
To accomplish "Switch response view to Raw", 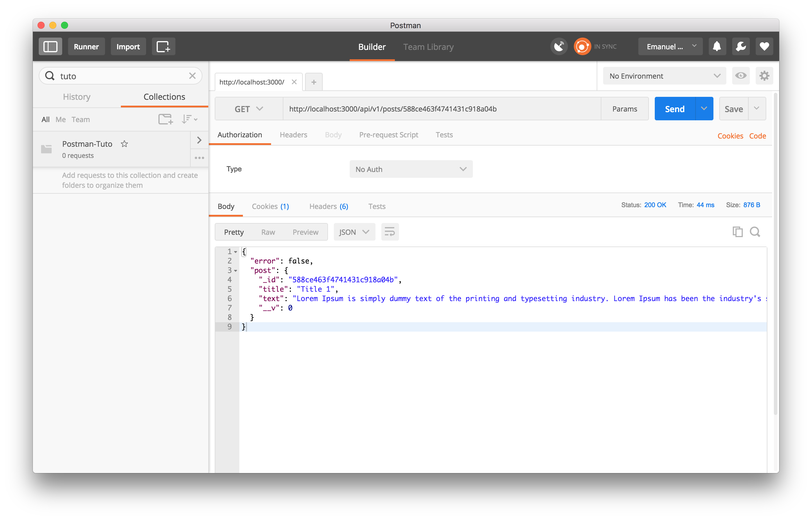I will (268, 232).
